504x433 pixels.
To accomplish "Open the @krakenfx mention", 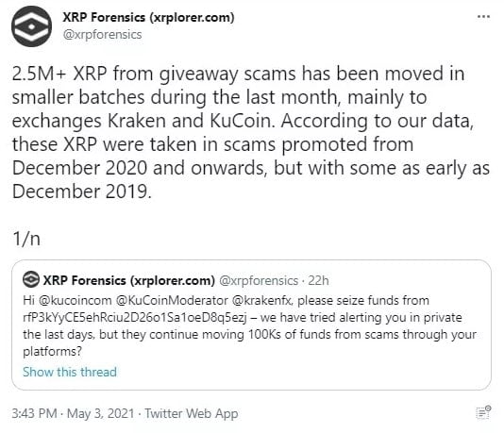I will coord(261,300).
